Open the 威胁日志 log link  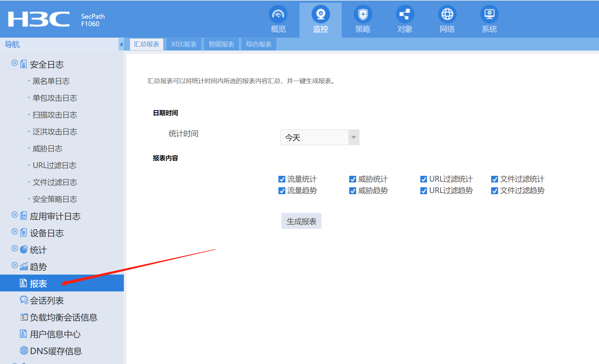[47, 148]
